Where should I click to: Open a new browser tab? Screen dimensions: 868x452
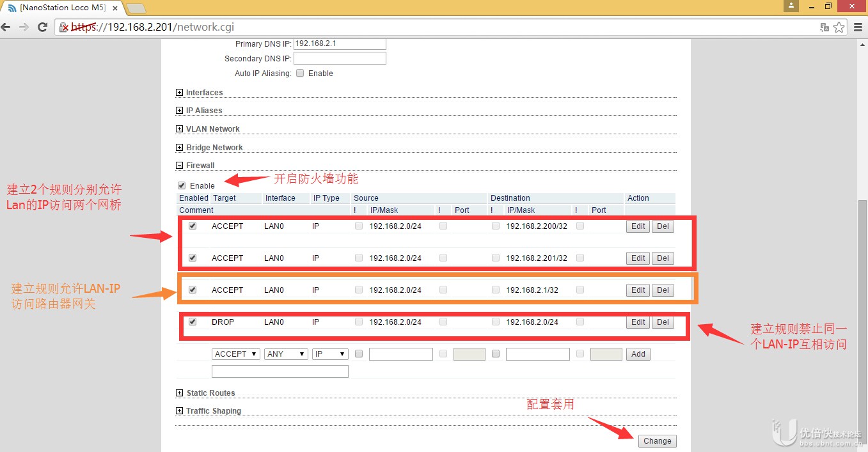[136, 8]
